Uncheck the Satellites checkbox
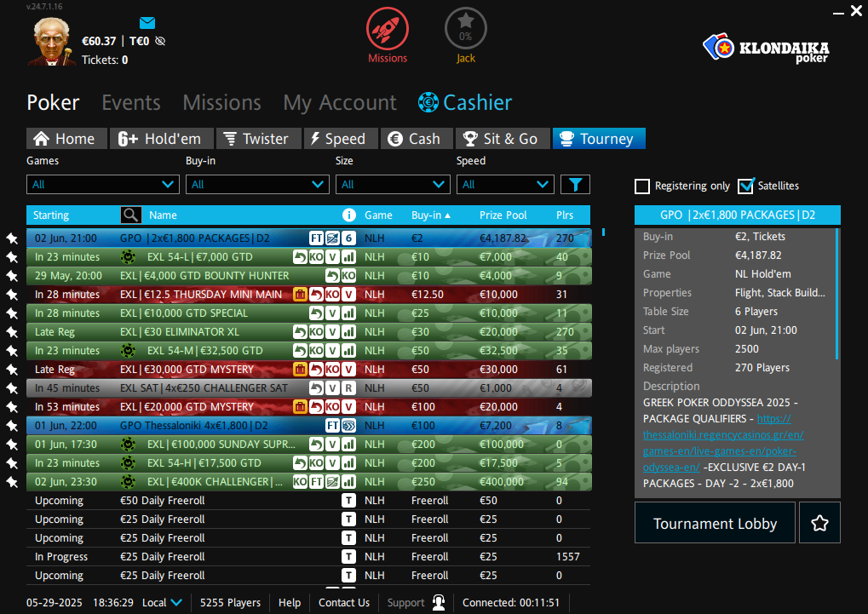Image resolution: width=868 pixels, height=614 pixels. pos(745,186)
